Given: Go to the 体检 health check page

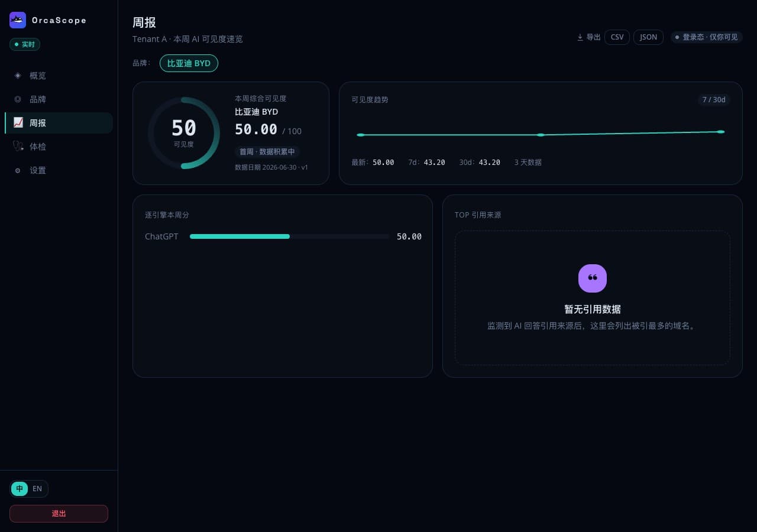Looking at the screenshot, I should [x=59, y=147].
